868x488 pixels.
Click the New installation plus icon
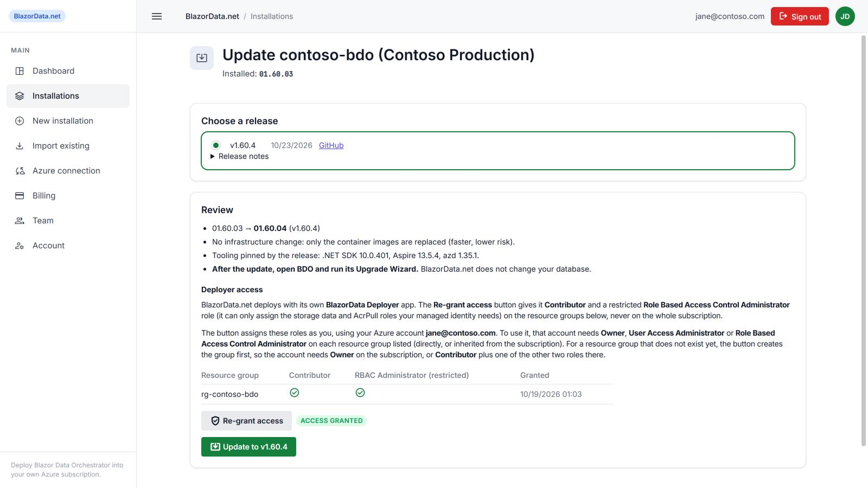[x=20, y=121]
